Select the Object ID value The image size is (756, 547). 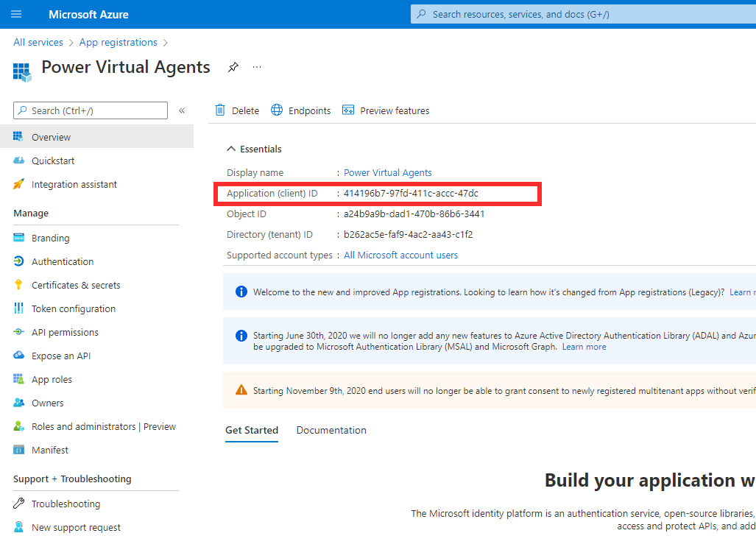pyautogui.click(x=414, y=213)
